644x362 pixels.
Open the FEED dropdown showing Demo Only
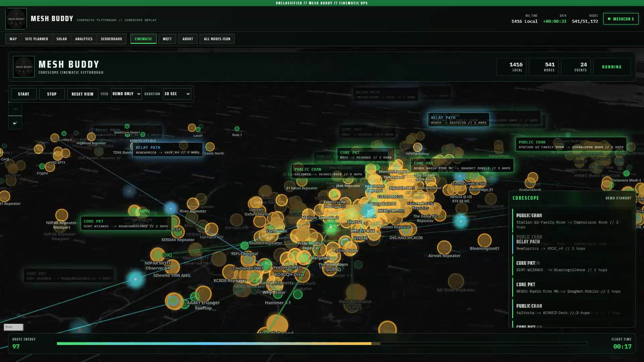coord(126,94)
